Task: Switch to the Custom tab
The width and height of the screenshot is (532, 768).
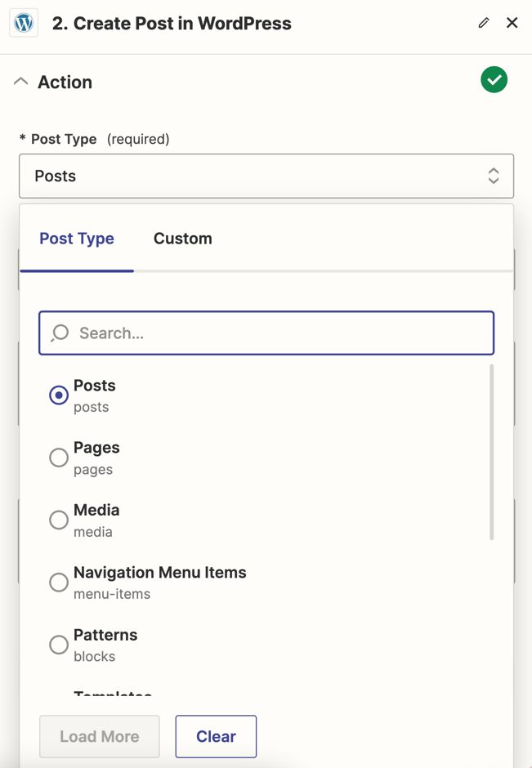Action: point(183,239)
